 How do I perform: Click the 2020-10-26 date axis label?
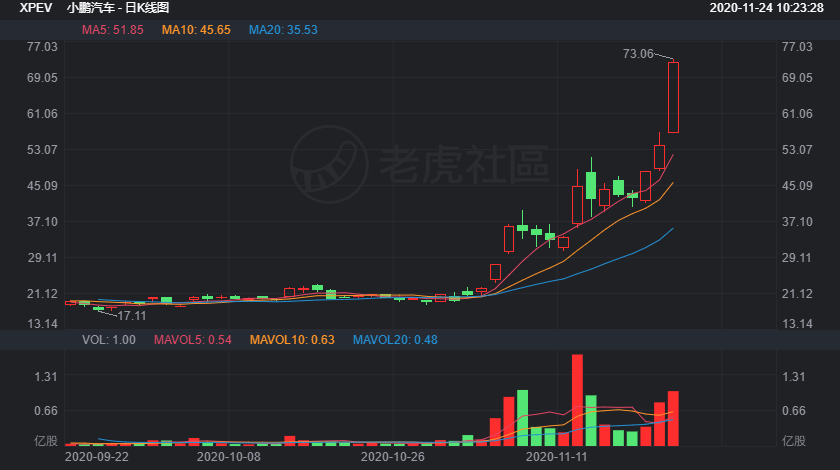click(x=393, y=457)
